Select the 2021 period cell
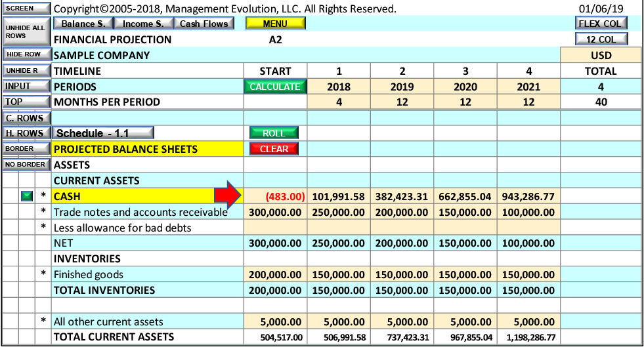Image resolution: width=644 pixels, height=349 pixels. click(528, 87)
